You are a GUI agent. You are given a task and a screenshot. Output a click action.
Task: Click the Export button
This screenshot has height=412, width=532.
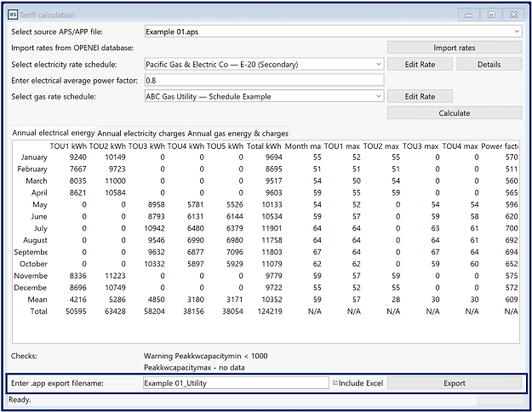coord(455,383)
